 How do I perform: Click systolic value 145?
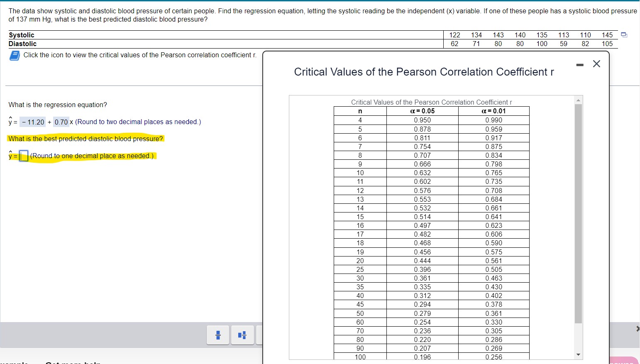coord(607,35)
